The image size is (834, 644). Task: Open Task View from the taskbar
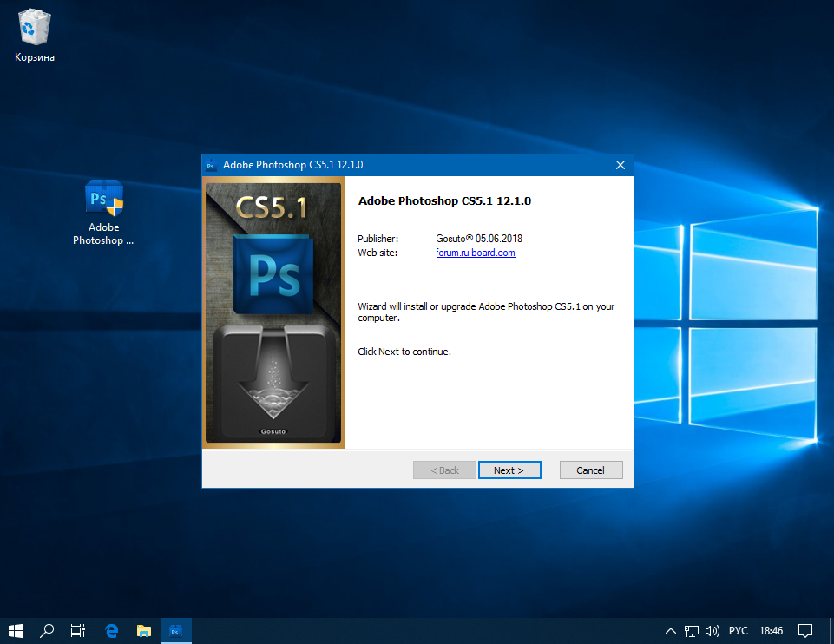coord(79,630)
